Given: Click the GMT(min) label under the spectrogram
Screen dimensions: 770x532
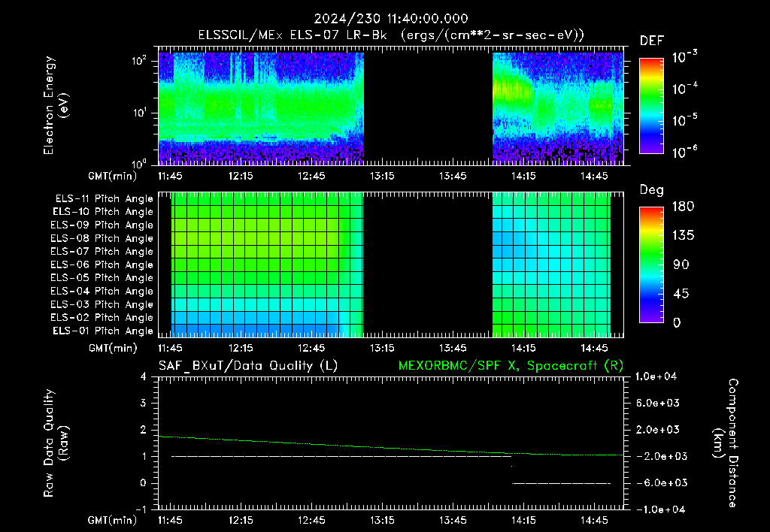Looking at the screenshot, I should (x=113, y=176).
